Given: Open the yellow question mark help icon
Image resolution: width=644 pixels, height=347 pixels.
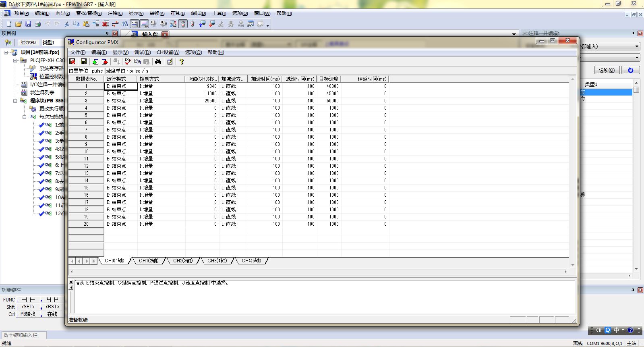Looking at the screenshot, I should point(182,61).
